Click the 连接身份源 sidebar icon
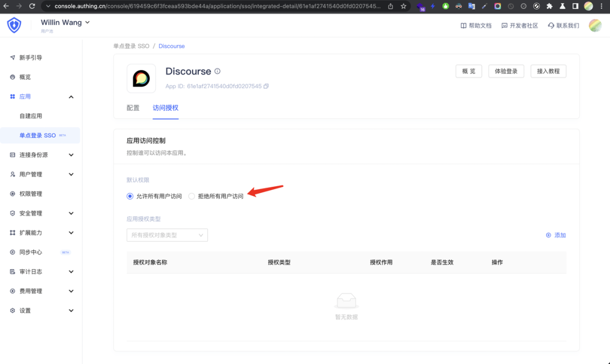This screenshot has height=364, width=610. point(12,155)
